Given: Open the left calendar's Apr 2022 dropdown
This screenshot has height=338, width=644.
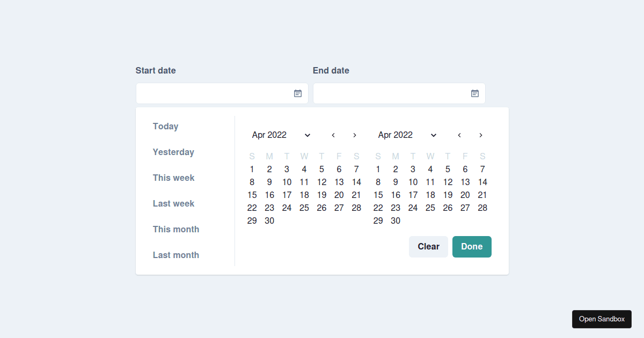Looking at the screenshot, I should point(281,135).
